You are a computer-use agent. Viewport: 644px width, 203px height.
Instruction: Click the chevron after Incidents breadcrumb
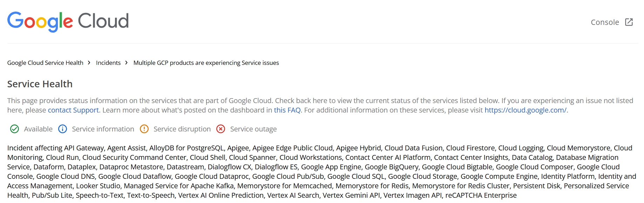click(127, 63)
